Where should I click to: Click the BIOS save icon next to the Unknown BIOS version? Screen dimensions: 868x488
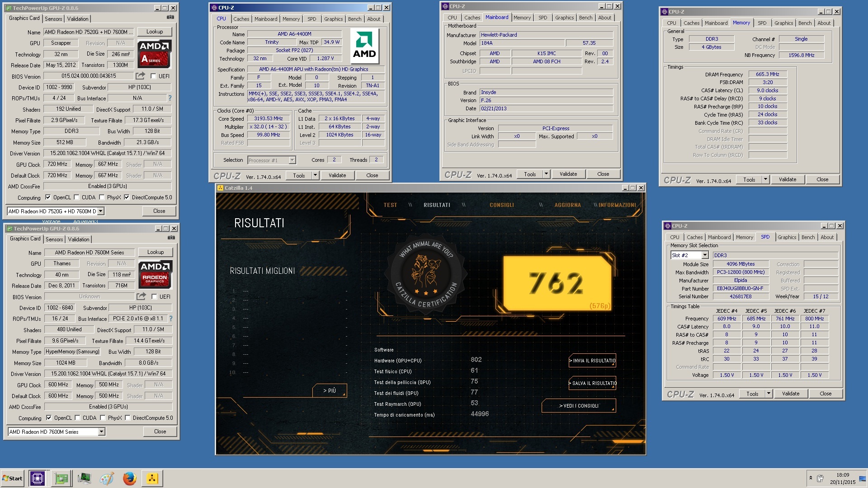click(x=142, y=296)
